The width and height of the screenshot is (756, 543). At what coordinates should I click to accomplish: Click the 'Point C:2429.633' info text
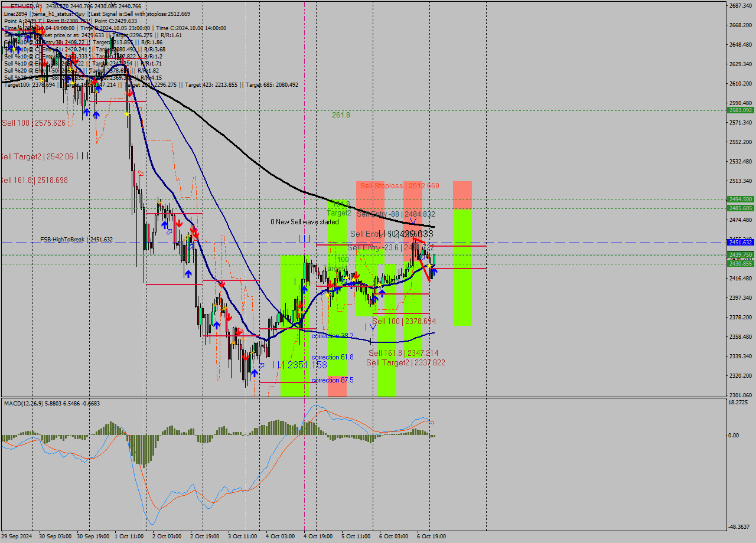click(116, 21)
